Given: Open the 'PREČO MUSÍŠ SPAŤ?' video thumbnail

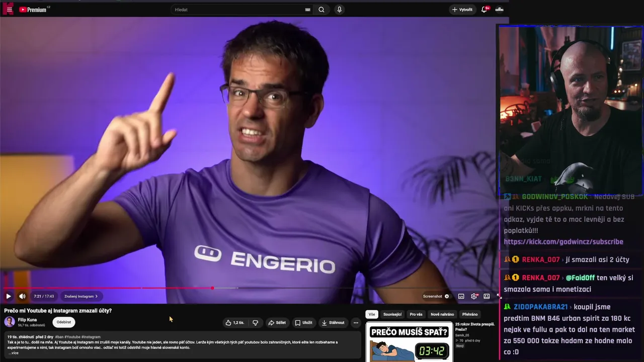Looking at the screenshot, I should (409, 342).
